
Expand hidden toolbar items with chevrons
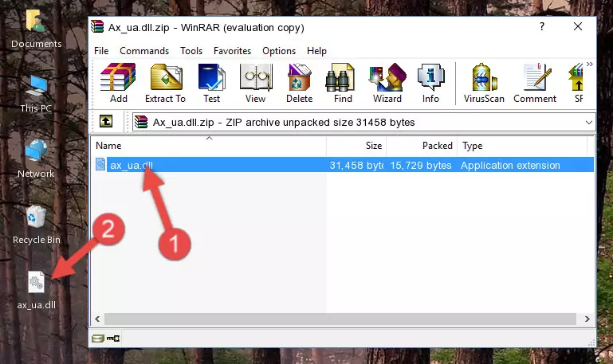point(590,64)
